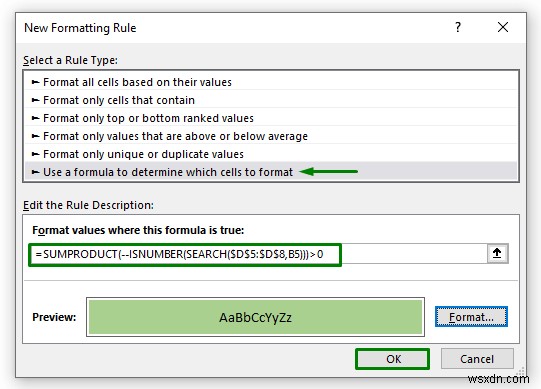Click into the SUMPRODUCT formula input field
Image resolution: width=541 pixels, height=389 pixels.
(x=257, y=254)
